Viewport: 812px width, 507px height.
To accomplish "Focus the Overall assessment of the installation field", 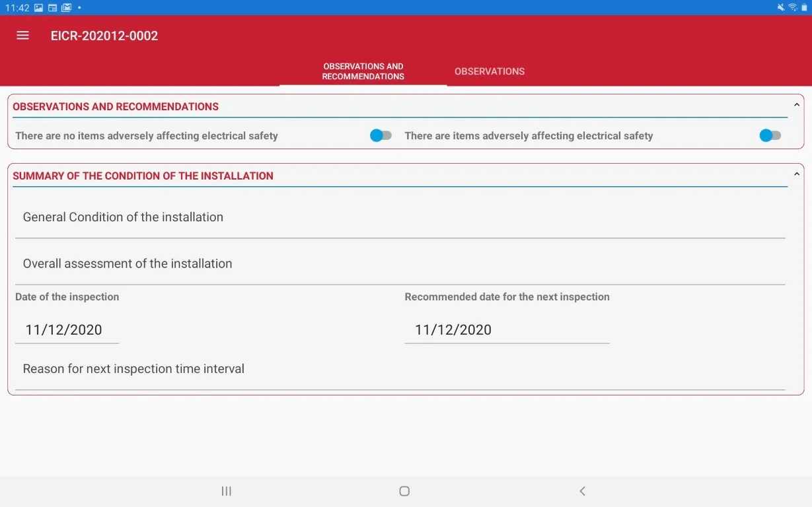I will [x=400, y=264].
